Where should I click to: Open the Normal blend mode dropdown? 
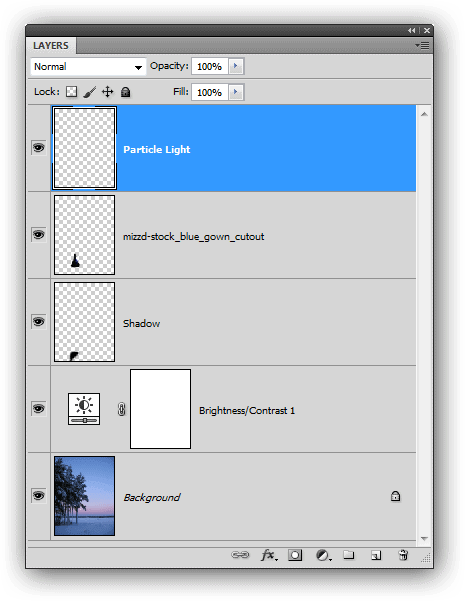(x=88, y=67)
